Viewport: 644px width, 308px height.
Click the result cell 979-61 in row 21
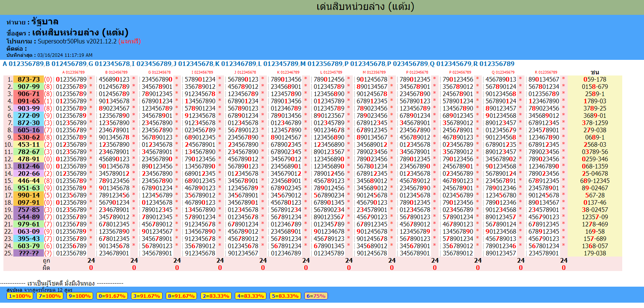[29, 224]
